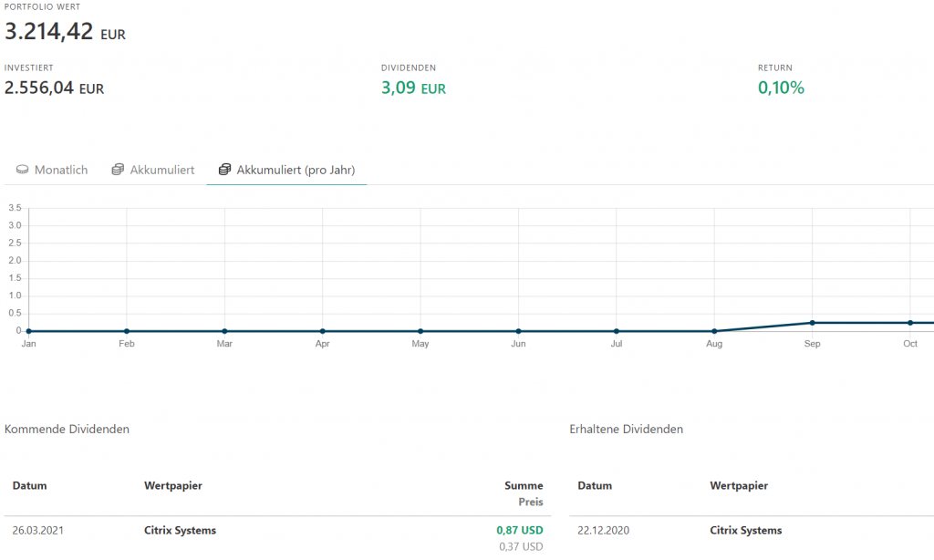The width and height of the screenshot is (934, 560).
Task: Click the Feb data point on the chart line
Action: coord(127,331)
